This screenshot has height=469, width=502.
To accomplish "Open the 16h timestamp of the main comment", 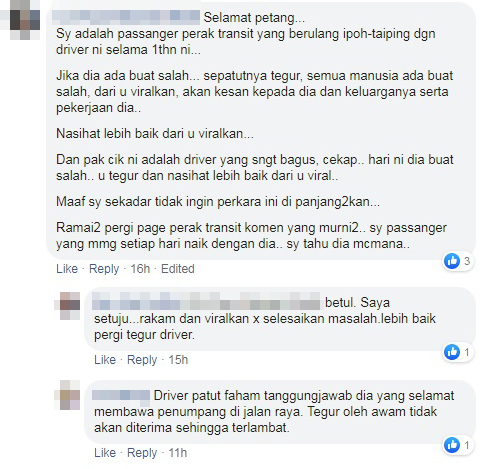I will coord(140,269).
